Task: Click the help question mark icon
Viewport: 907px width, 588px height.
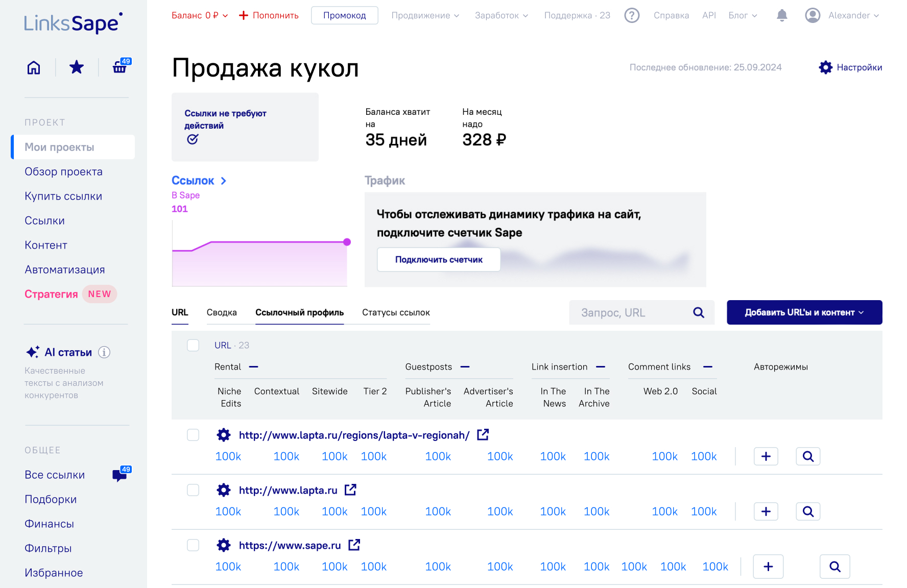Action: [632, 15]
